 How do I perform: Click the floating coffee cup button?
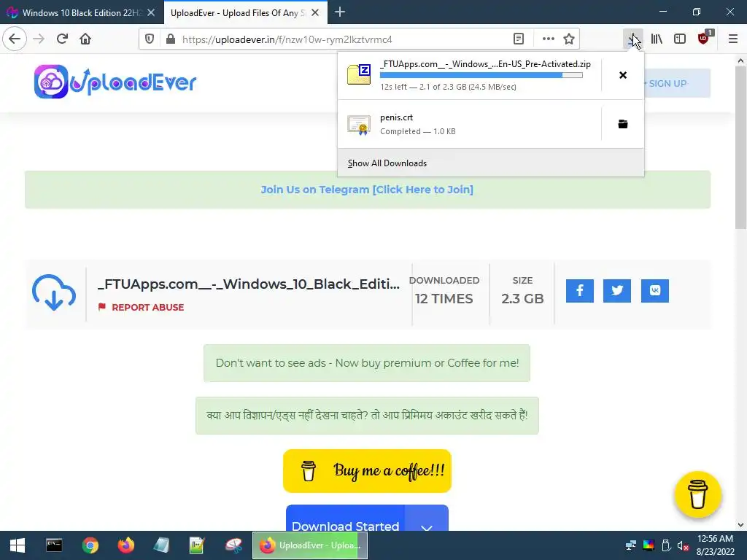[x=698, y=494]
